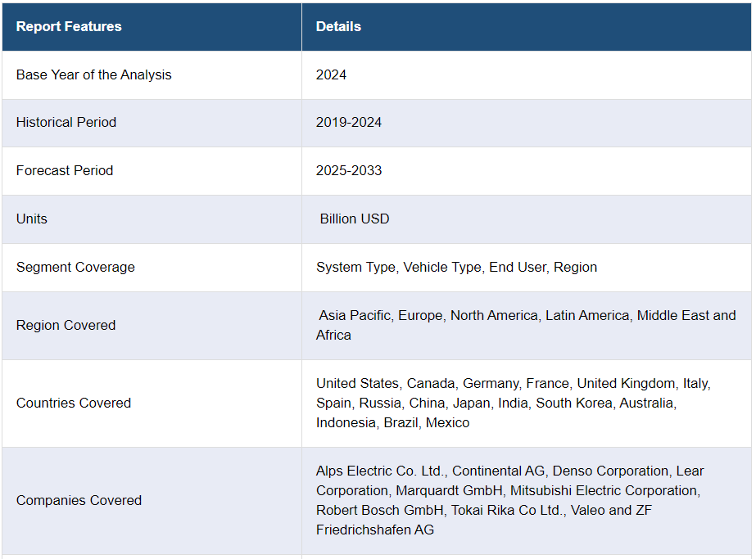
Task: Click the 2024 base year value
Action: 331,74
